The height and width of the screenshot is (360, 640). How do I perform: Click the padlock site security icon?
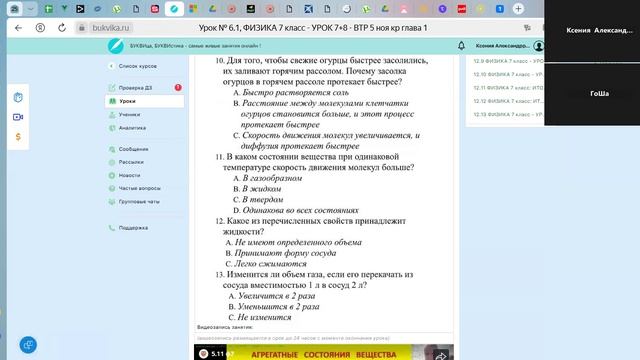[x=82, y=28]
